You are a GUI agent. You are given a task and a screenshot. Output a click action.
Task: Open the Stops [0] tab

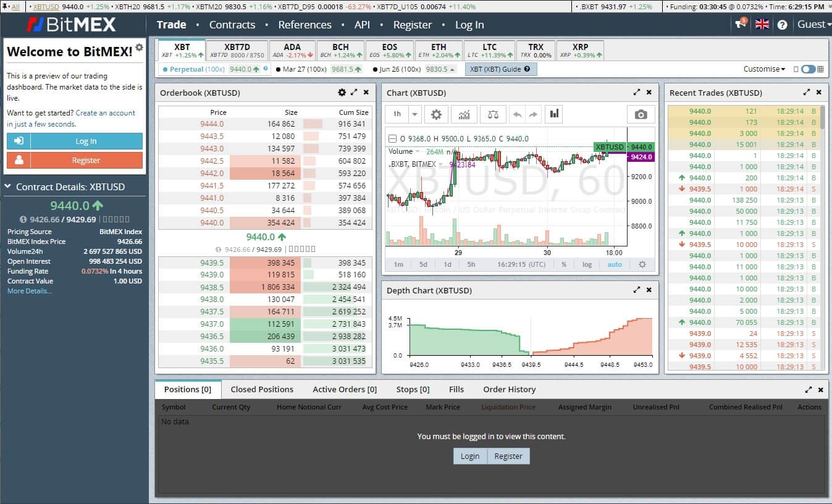(x=413, y=389)
